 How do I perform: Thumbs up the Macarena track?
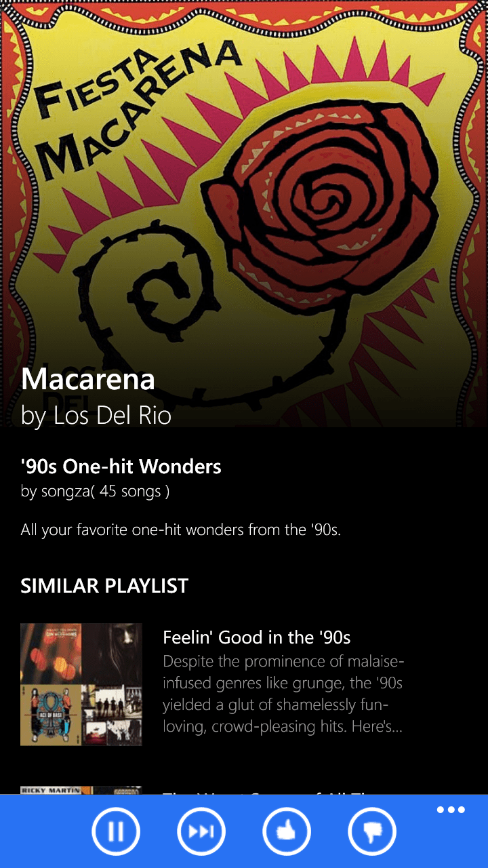[287, 831]
